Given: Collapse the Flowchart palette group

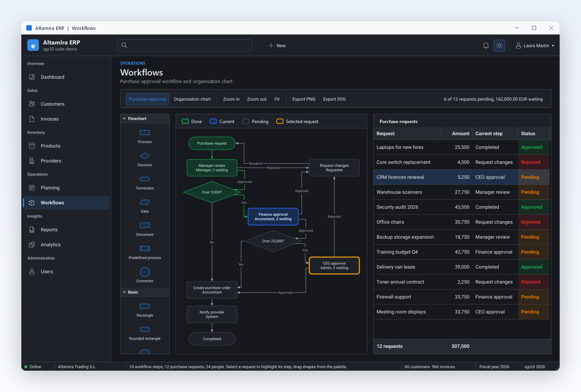Looking at the screenshot, I should point(145,119).
